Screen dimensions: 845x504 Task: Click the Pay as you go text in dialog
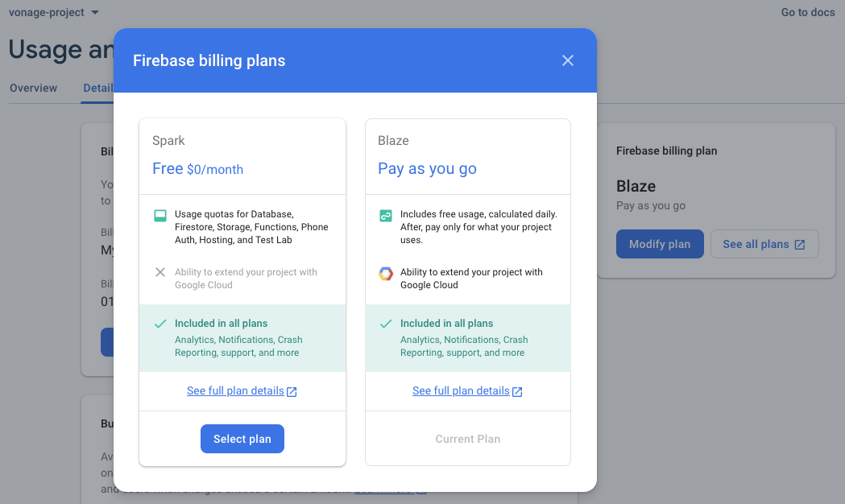pos(428,169)
